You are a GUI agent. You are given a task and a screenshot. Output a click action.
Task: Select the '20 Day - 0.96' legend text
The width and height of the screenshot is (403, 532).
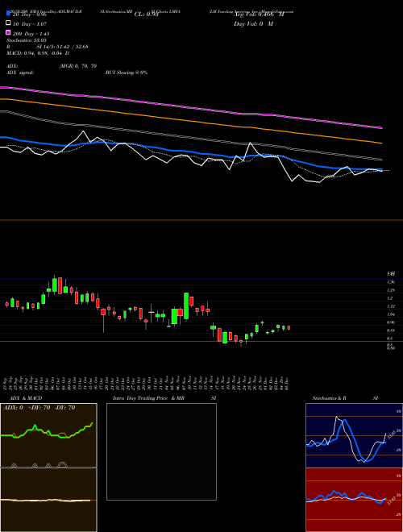[30, 15]
